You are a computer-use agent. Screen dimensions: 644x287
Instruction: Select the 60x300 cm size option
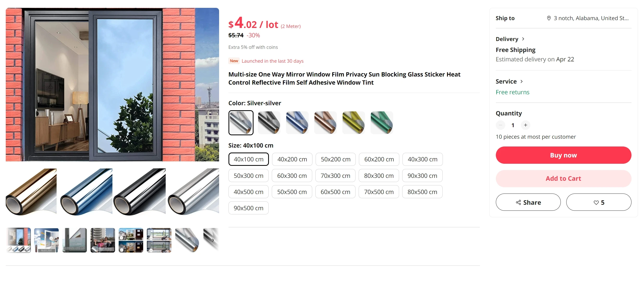292,175
